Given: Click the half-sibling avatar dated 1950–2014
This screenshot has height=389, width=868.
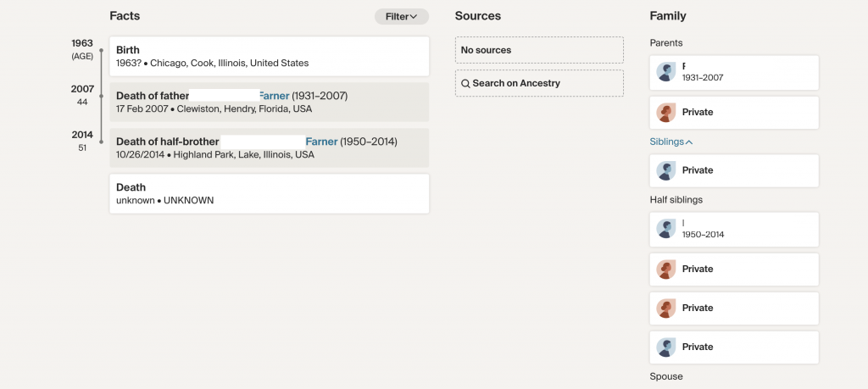Looking at the screenshot, I should tap(666, 229).
